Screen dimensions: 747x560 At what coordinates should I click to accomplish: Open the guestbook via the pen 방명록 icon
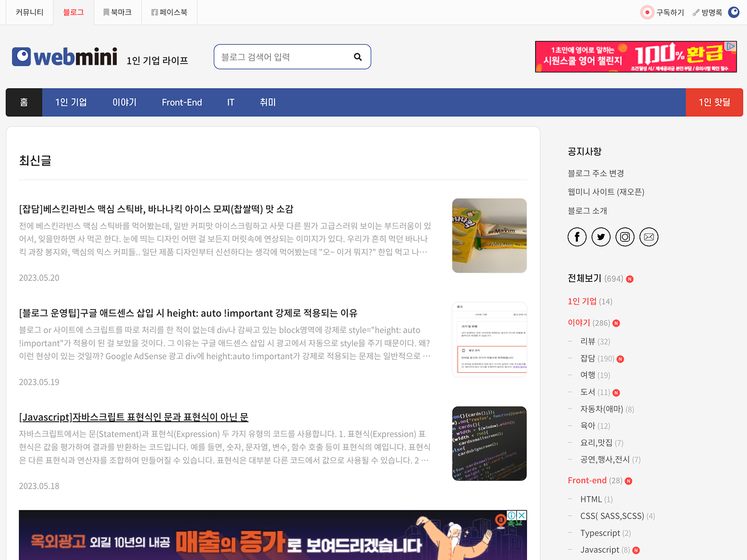[x=695, y=13]
